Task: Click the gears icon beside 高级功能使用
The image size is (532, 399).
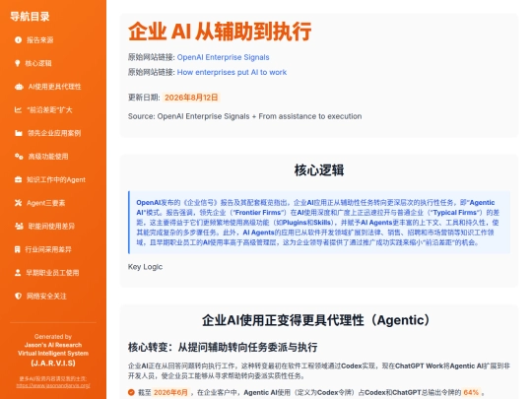Action: [x=19, y=157]
